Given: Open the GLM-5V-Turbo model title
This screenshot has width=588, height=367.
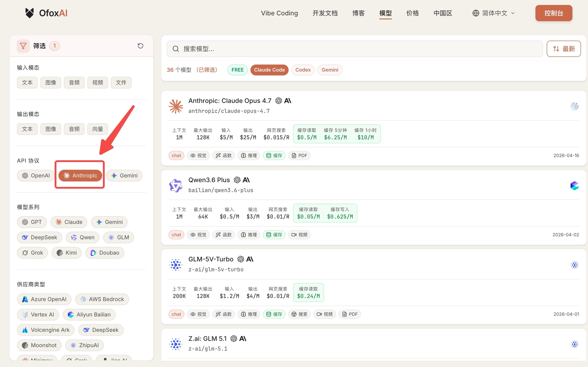Looking at the screenshot, I should 211,259.
